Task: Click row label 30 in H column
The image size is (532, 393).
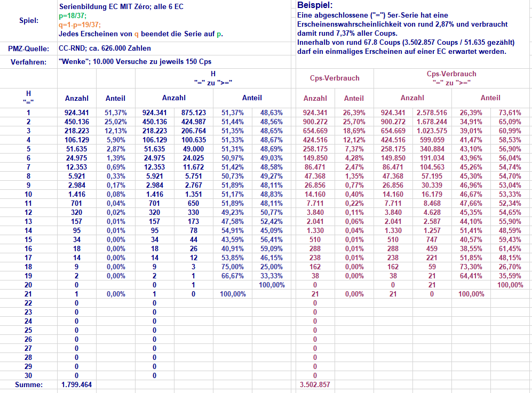Action: 28,375
